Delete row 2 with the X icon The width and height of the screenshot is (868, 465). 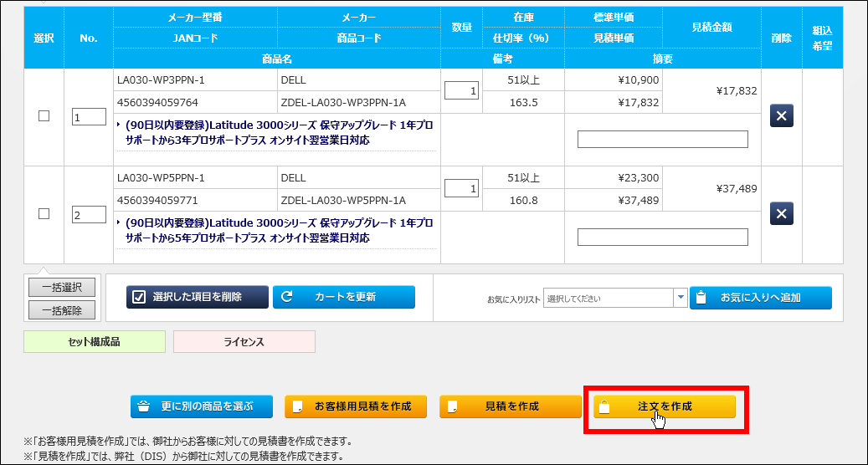[781, 214]
